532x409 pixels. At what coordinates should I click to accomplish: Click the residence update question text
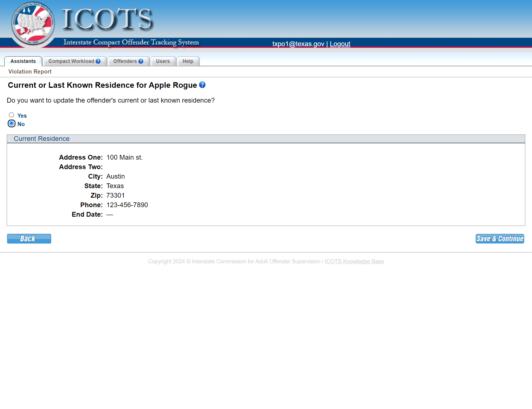[111, 100]
